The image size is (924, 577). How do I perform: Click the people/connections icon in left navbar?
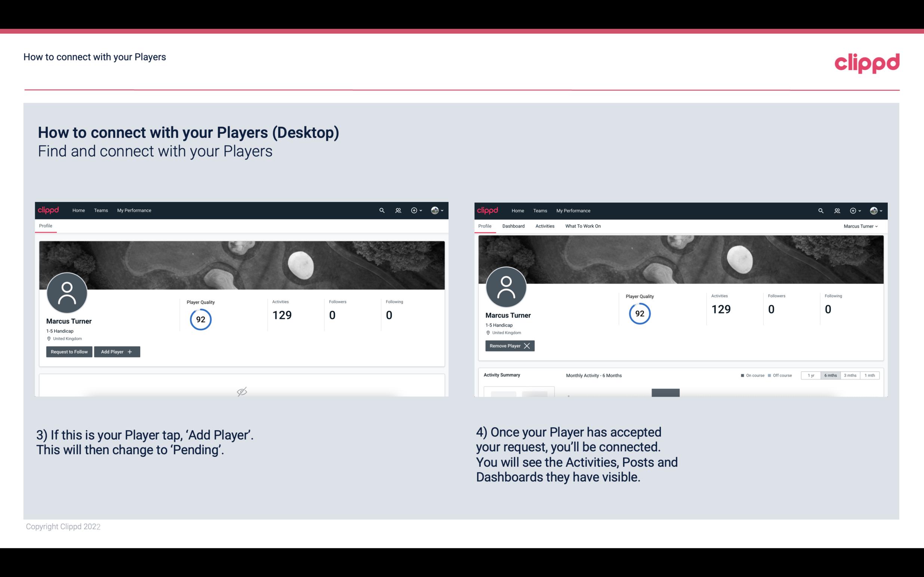(397, 211)
